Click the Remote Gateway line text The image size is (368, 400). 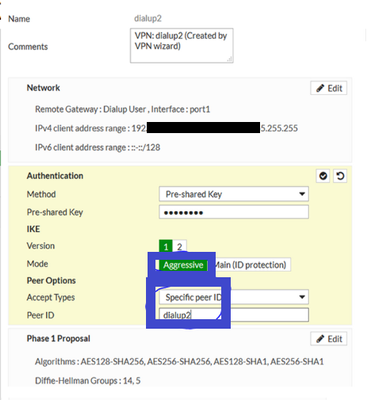click(122, 109)
